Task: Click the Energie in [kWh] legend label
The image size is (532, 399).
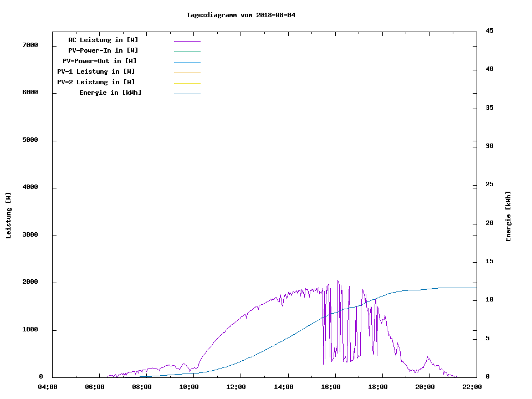Action: click(110, 93)
